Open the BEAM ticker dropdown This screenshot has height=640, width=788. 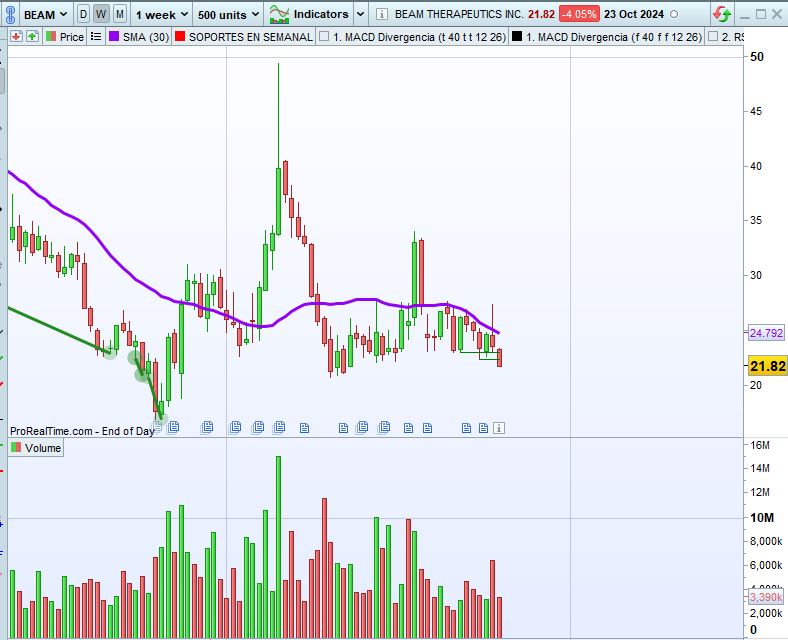[45, 15]
